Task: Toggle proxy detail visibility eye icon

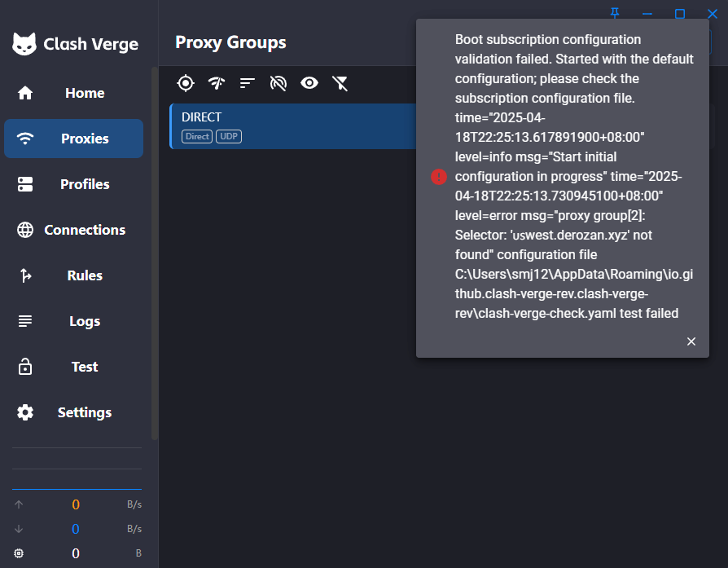Action: 309,83
